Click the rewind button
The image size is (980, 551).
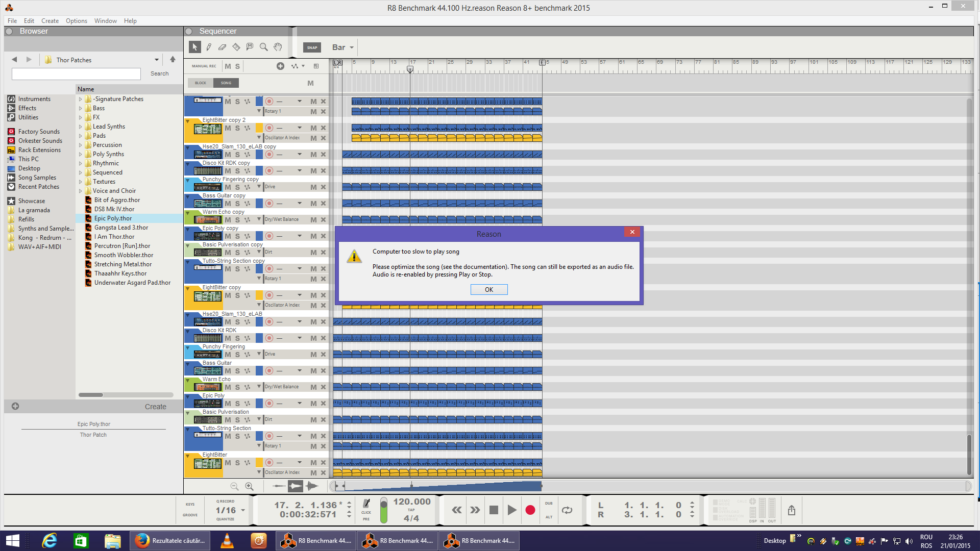click(x=457, y=510)
